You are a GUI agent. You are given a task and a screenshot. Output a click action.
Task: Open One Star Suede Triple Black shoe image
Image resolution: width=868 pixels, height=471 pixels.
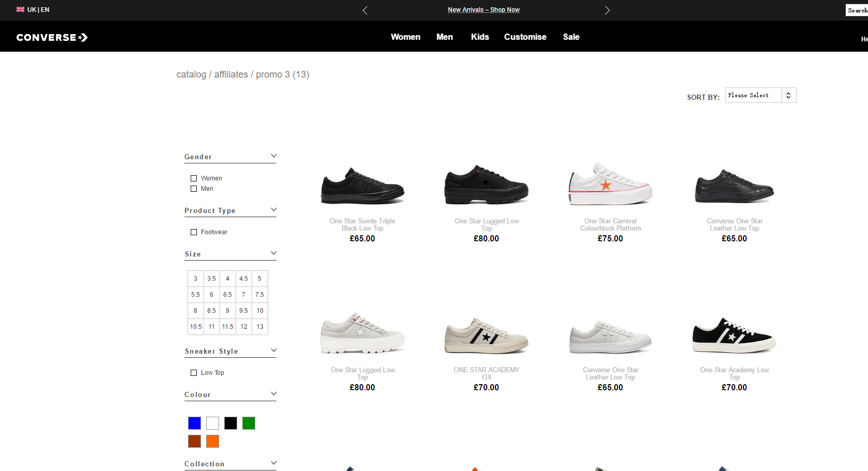[x=363, y=185]
